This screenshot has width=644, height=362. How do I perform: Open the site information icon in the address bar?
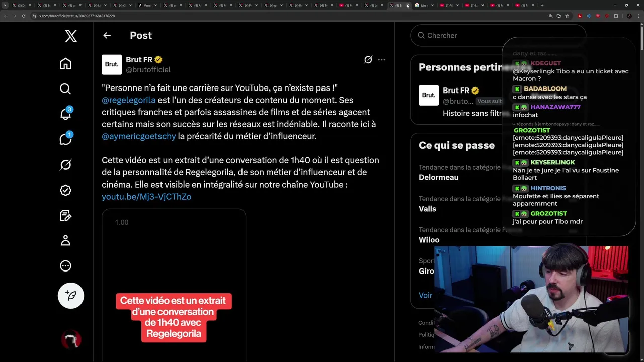pos(34,16)
